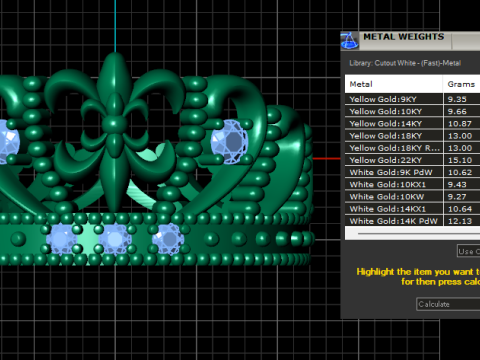Select the White Gold:10KX1 row
This screenshot has height=360, width=480.
click(412, 184)
